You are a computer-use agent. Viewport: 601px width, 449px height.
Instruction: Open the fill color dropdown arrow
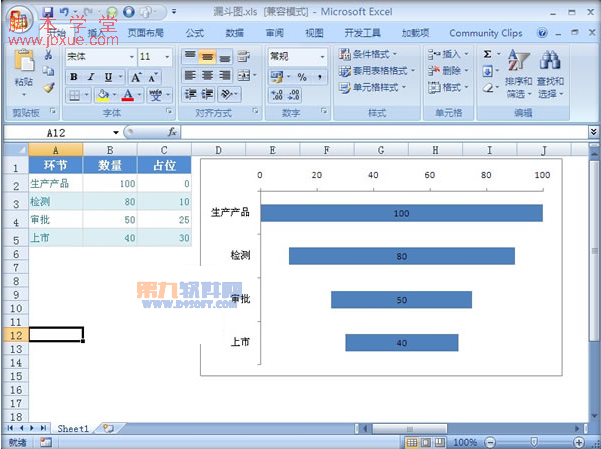(x=114, y=95)
